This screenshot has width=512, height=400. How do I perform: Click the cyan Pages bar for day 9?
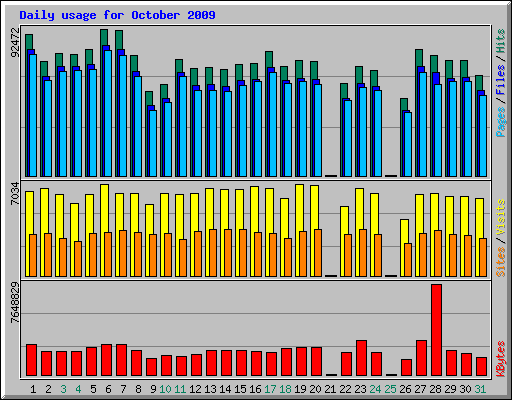coord(153,143)
